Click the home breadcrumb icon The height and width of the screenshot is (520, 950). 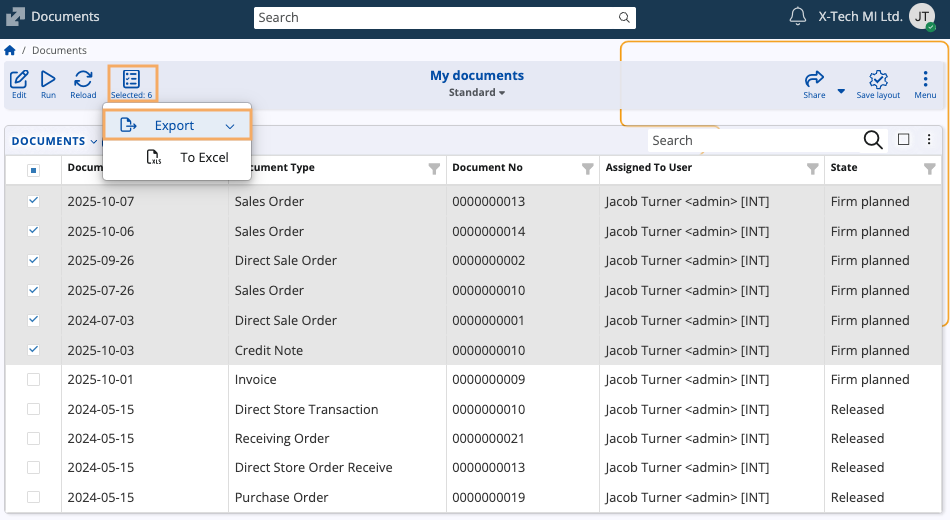[x=10, y=50]
